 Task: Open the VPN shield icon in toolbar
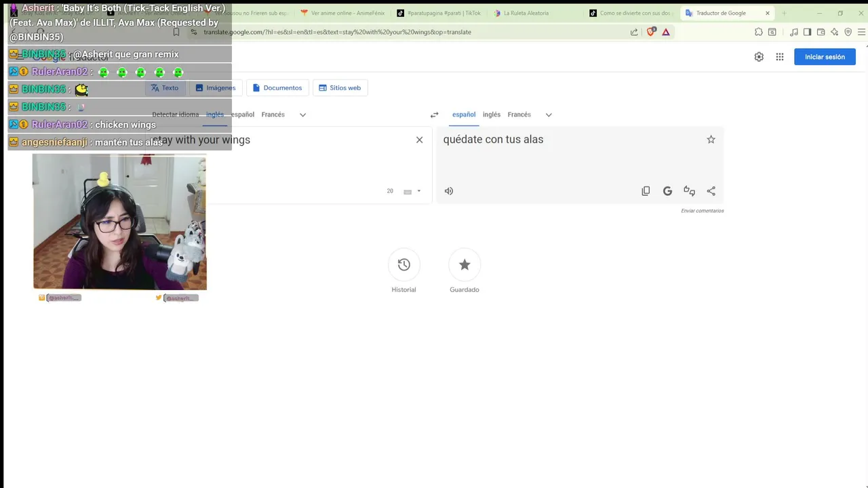[x=848, y=32]
